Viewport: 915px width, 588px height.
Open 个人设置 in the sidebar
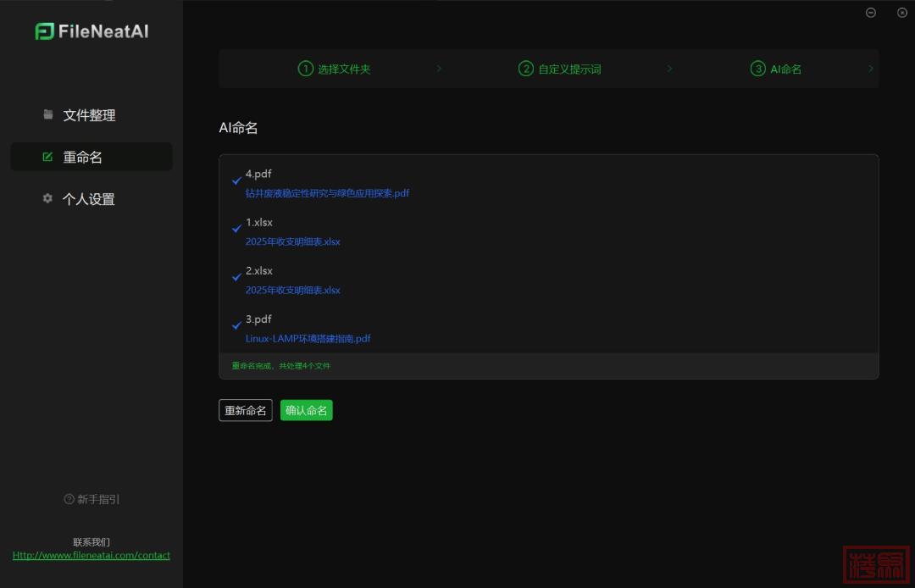91,199
